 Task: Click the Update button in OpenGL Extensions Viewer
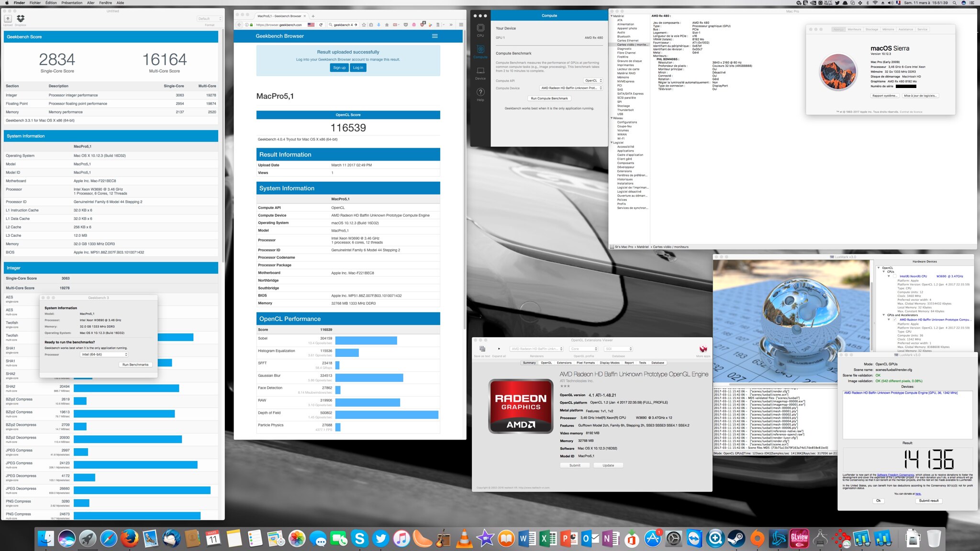point(608,465)
